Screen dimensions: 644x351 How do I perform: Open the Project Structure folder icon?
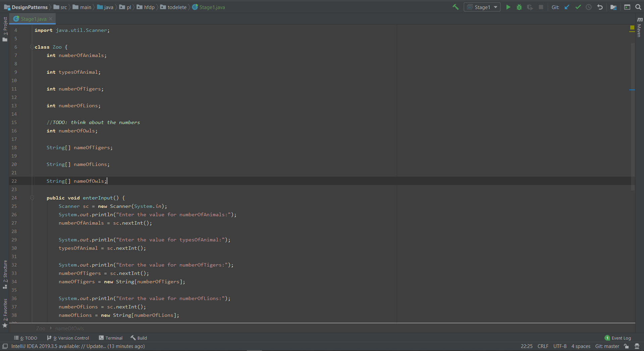[613, 7]
